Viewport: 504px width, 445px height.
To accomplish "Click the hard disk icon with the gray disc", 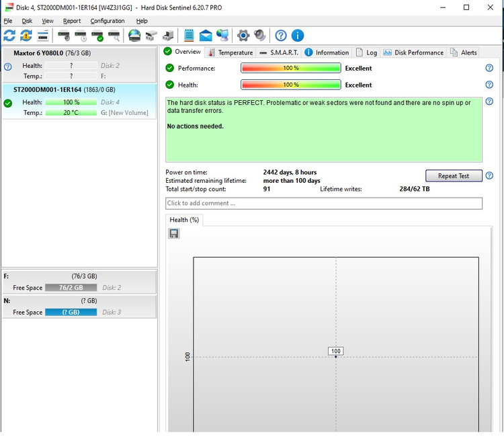I will pyautogui.click(x=64, y=36).
